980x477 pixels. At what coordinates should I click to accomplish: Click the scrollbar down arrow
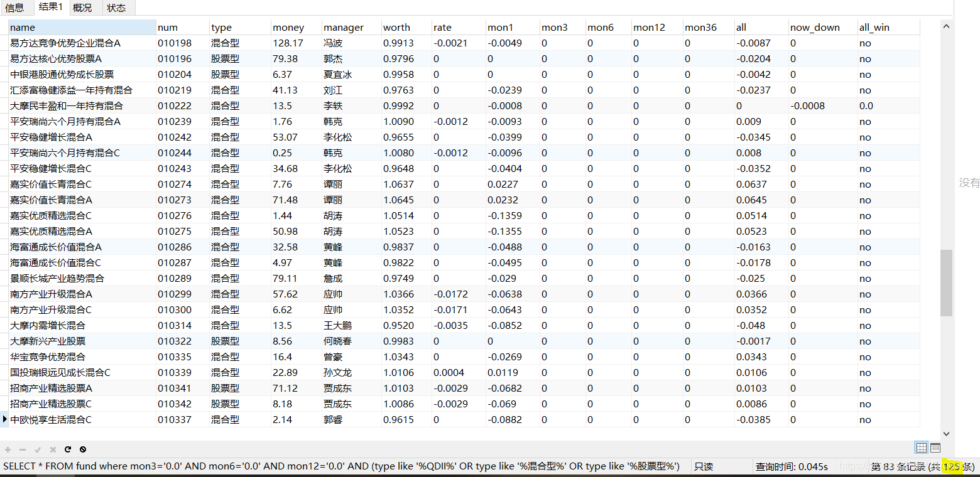pos(947,433)
